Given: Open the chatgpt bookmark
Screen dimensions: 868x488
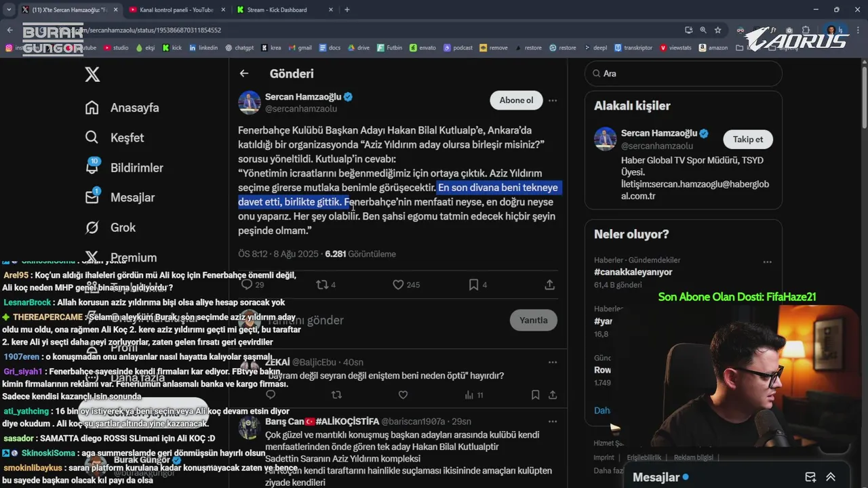Looking at the screenshot, I should tap(239, 47).
